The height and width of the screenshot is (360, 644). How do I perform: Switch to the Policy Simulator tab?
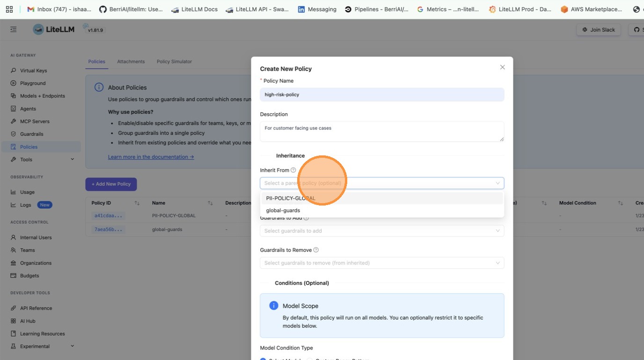pos(174,62)
